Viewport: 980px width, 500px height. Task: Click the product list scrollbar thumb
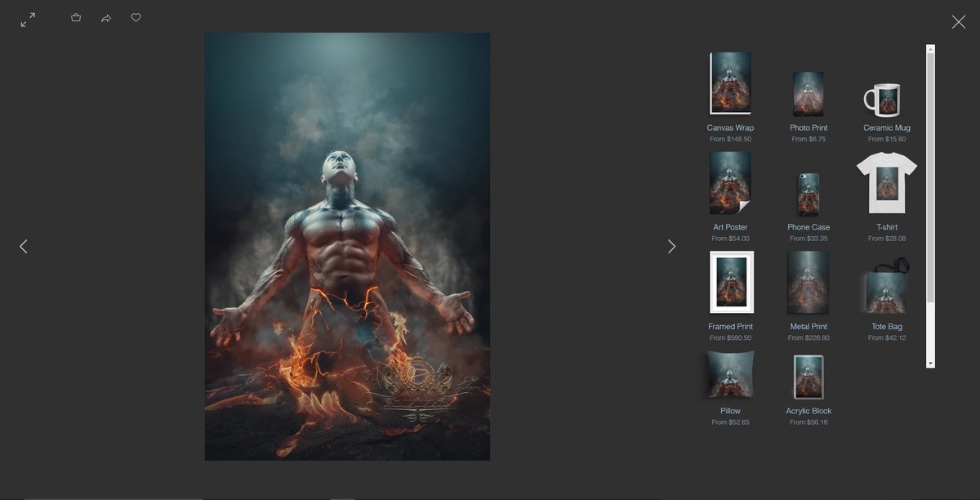[x=930, y=178]
